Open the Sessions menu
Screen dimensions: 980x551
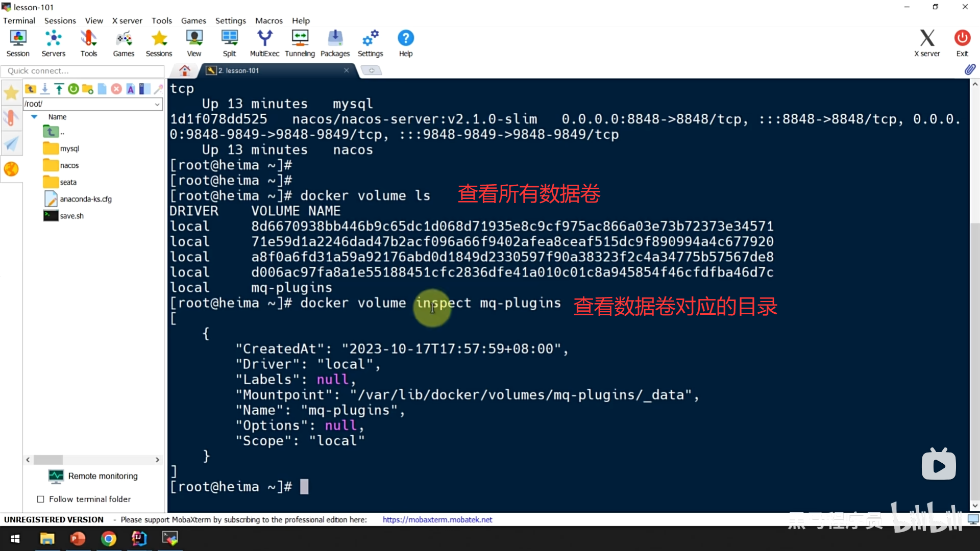60,20
